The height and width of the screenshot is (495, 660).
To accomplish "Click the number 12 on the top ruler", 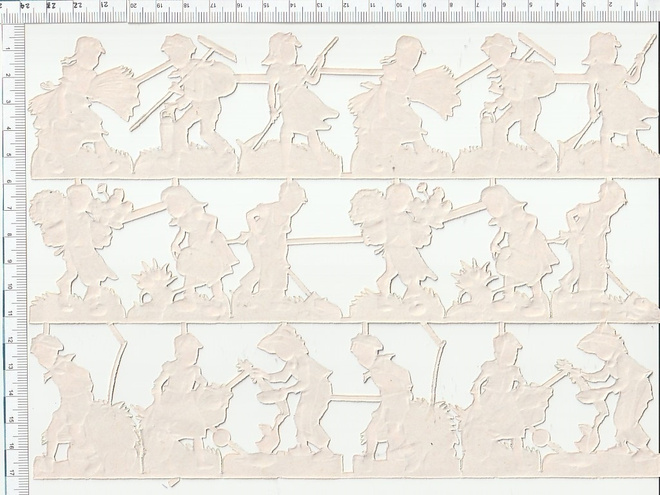I will point(346,5).
